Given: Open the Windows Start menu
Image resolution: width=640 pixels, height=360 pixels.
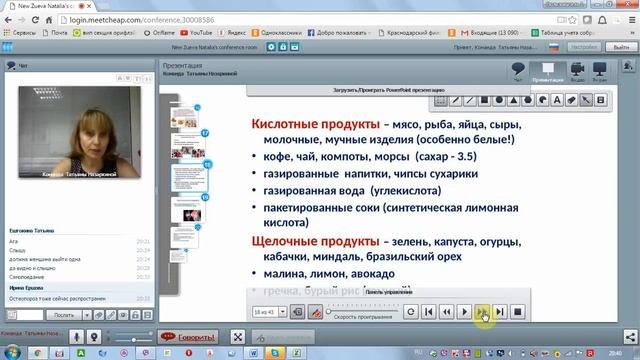Looking at the screenshot, I should (13, 353).
